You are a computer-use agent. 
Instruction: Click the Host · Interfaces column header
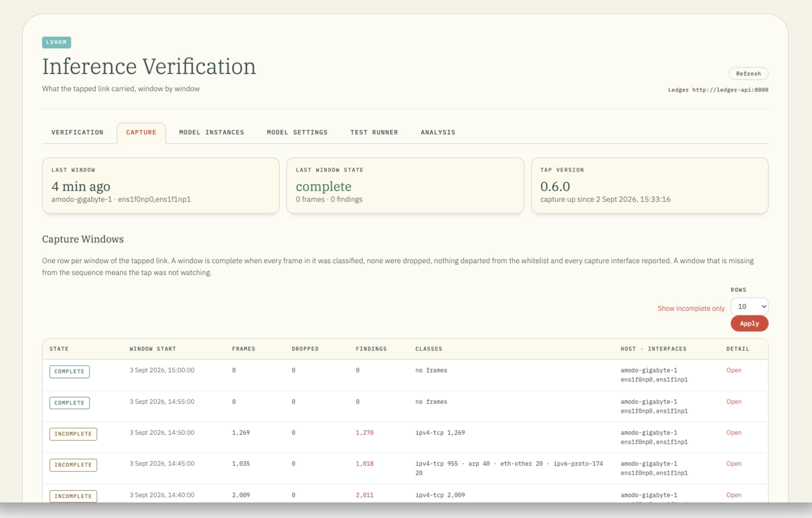[653, 349]
